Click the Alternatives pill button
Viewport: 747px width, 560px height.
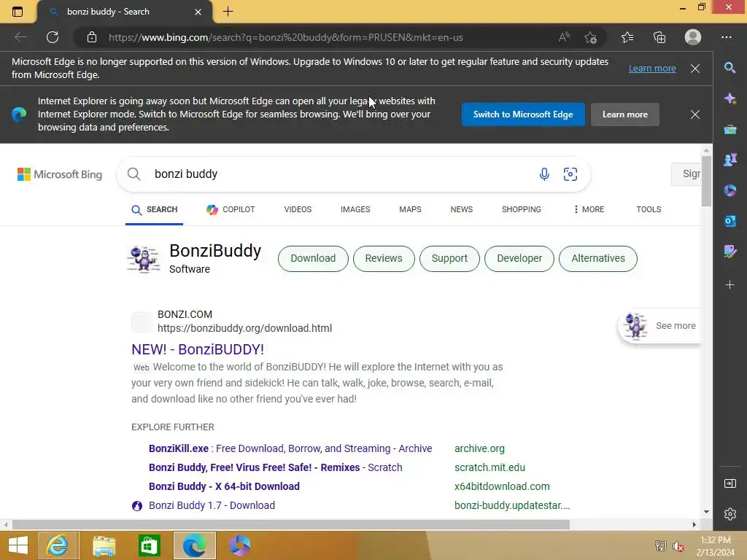598,259
